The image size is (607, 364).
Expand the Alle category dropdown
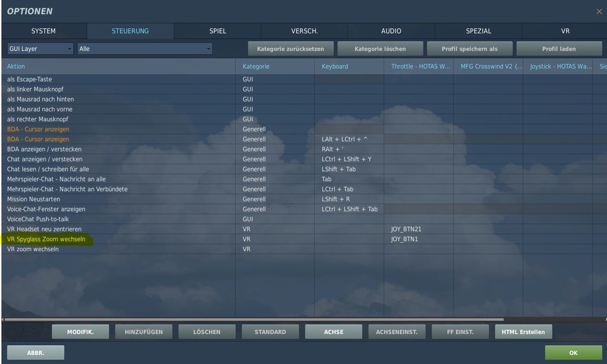click(145, 49)
